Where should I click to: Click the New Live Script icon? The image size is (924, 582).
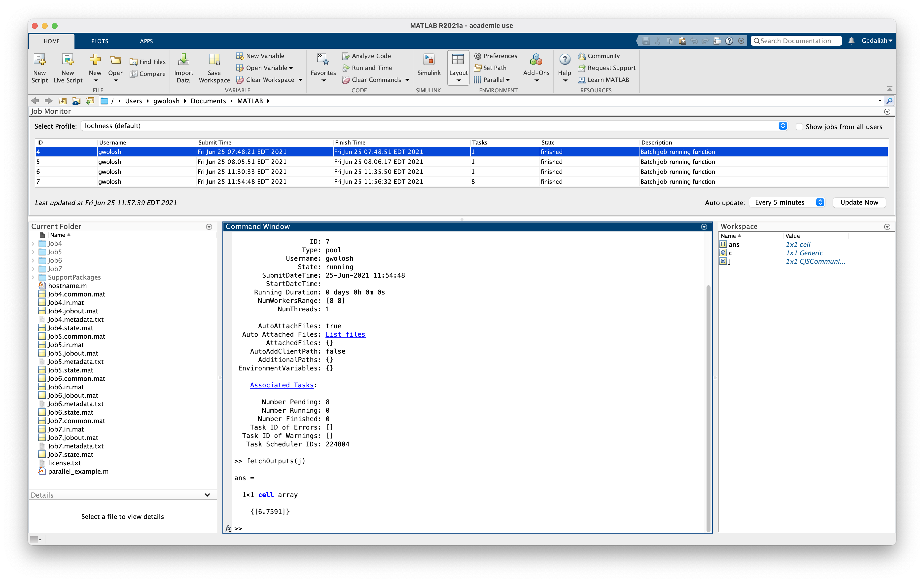(68, 68)
